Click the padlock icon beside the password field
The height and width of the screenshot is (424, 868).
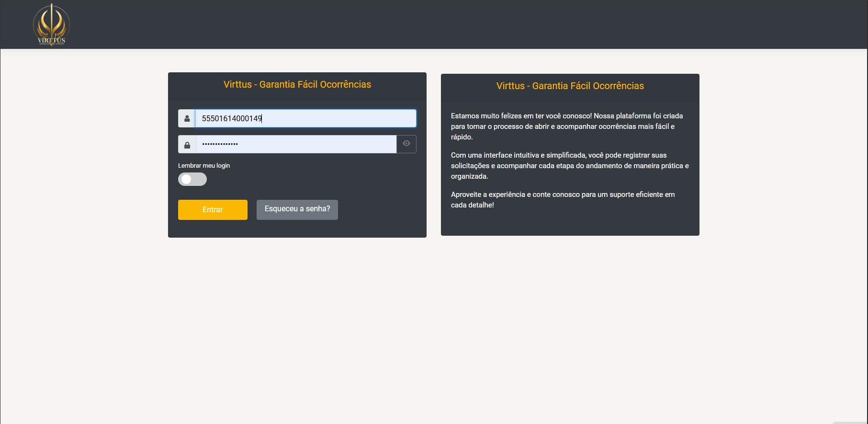tap(187, 144)
